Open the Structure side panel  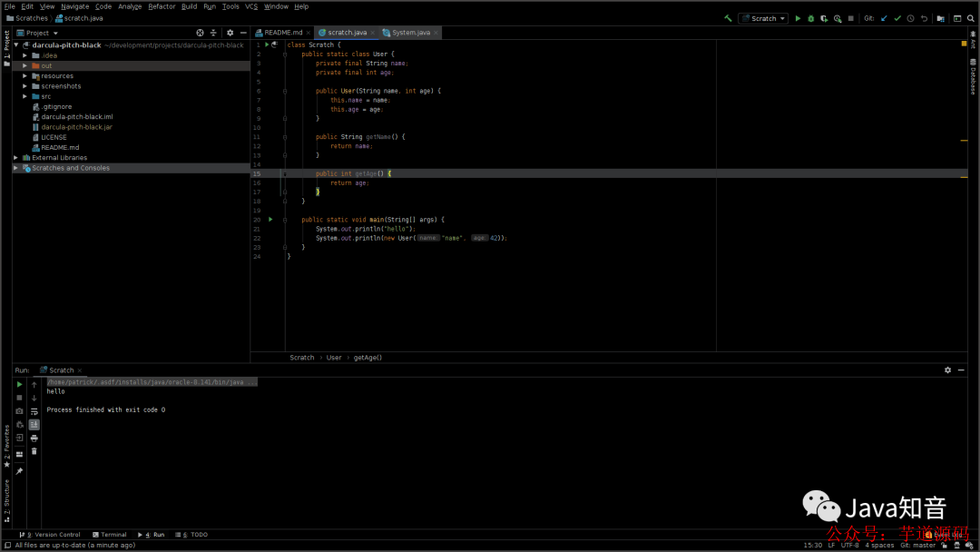(7, 500)
